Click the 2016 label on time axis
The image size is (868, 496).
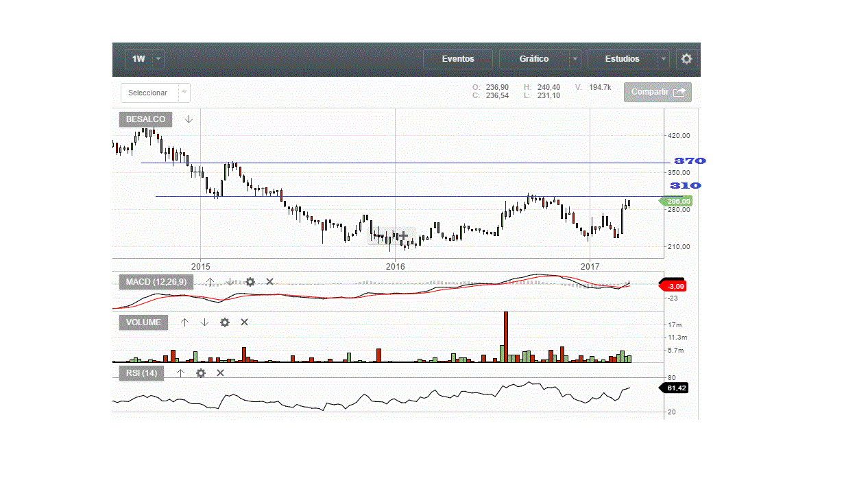[396, 266]
